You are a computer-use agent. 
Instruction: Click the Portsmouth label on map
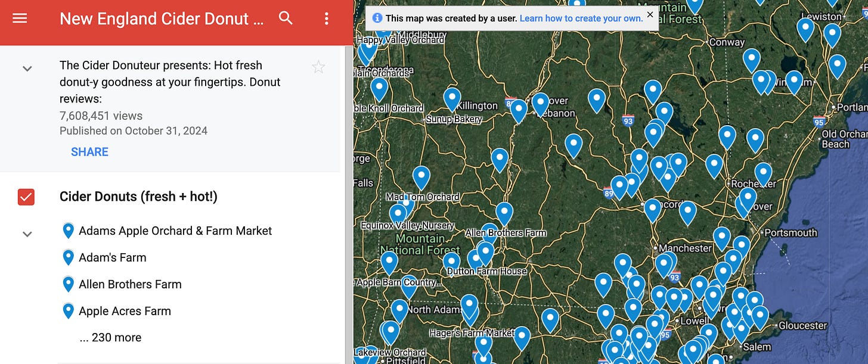coord(790,232)
